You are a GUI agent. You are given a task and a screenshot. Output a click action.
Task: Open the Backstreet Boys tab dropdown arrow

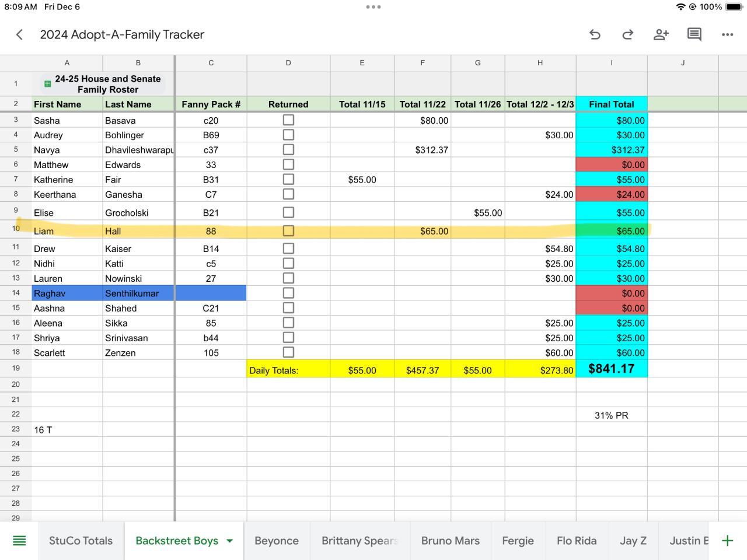(229, 541)
